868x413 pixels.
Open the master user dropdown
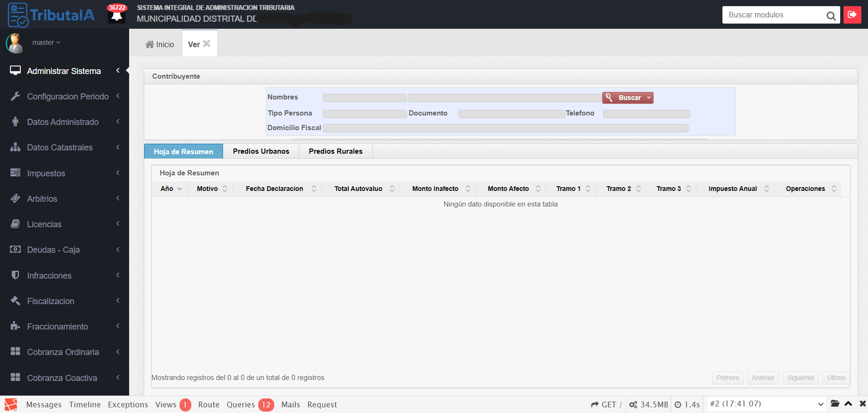coord(46,42)
